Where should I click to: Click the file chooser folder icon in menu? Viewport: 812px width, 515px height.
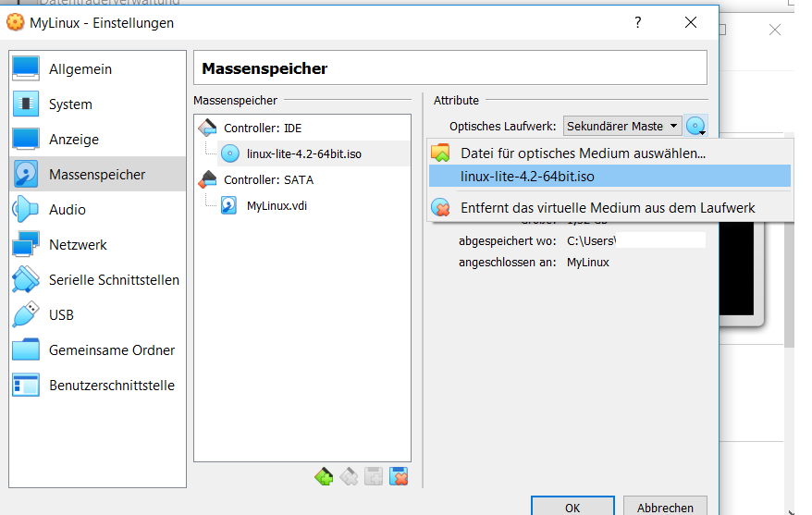(441, 153)
